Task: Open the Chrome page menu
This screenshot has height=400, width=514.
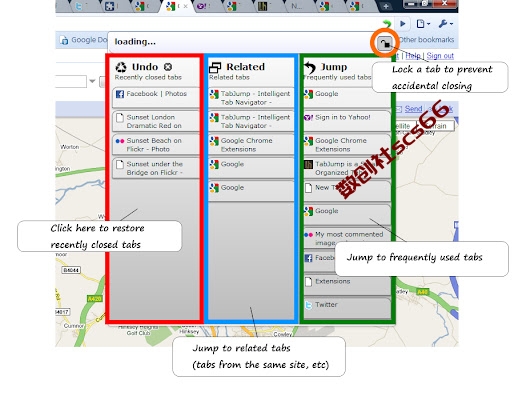Action: (x=423, y=24)
